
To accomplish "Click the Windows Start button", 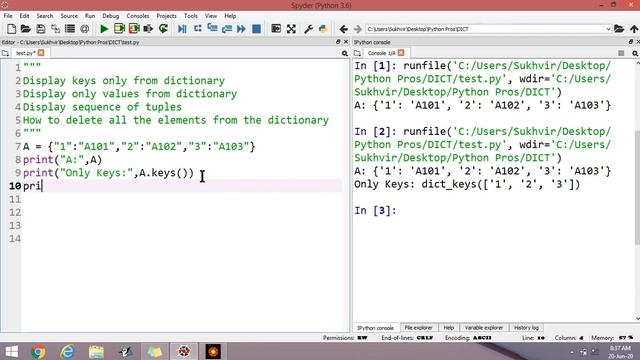I will tap(11, 351).
